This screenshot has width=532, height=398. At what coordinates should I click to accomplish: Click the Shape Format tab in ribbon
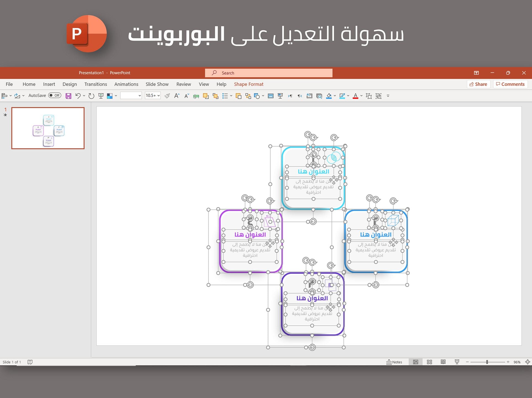(x=249, y=84)
